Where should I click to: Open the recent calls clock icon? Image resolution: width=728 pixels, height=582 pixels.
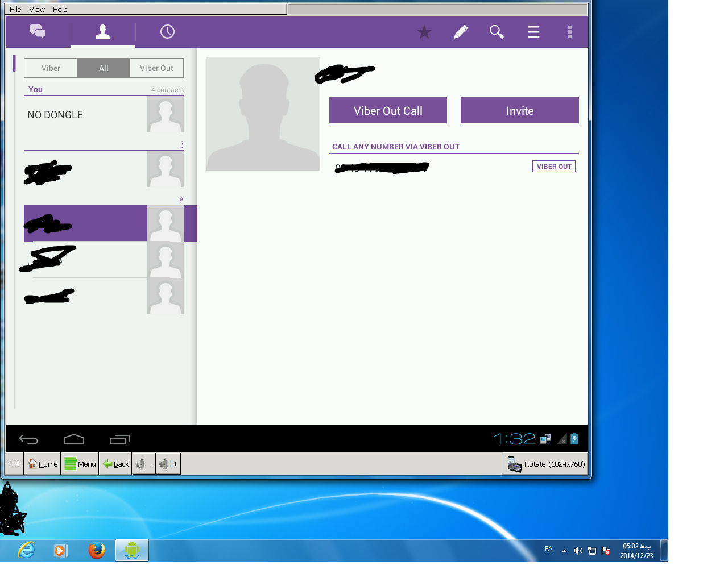coord(167,32)
